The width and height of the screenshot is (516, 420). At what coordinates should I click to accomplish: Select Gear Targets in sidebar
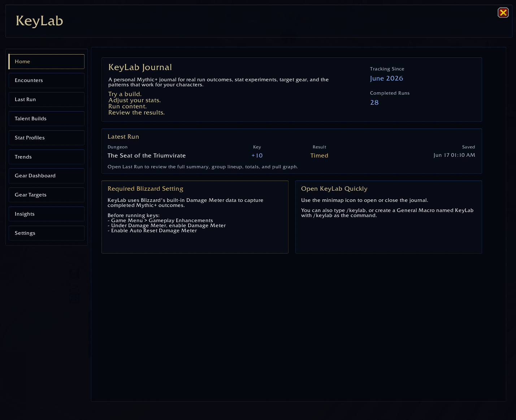click(47, 195)
